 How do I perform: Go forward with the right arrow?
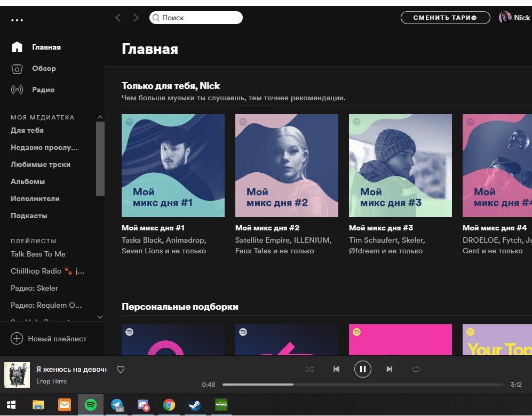136,18
